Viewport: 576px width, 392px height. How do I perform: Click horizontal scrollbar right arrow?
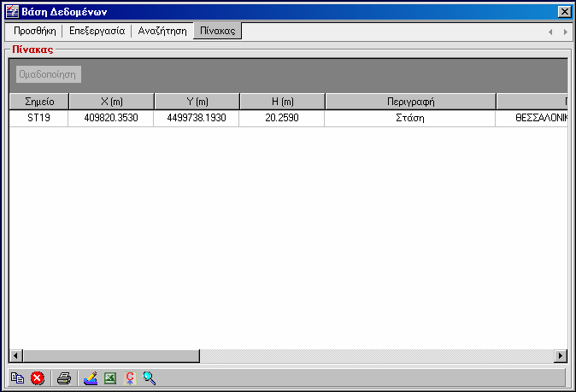point(561,355)
